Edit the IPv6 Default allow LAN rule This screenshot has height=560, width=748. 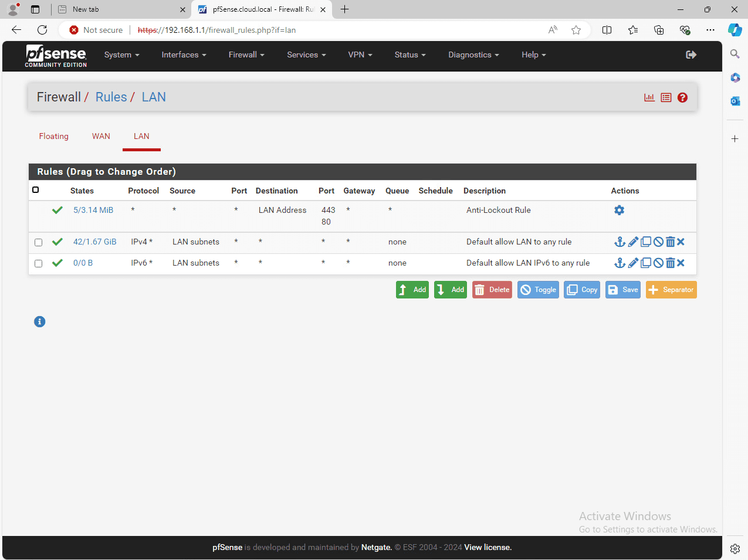(x=633, y=263)
